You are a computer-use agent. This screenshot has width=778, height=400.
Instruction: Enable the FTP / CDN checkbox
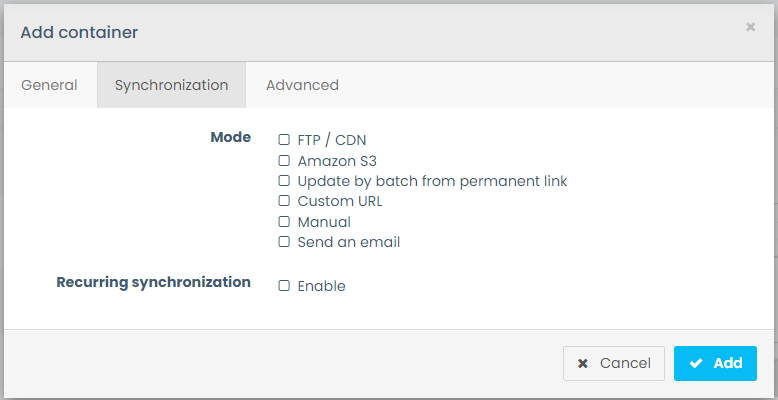[x=284, y=140]
